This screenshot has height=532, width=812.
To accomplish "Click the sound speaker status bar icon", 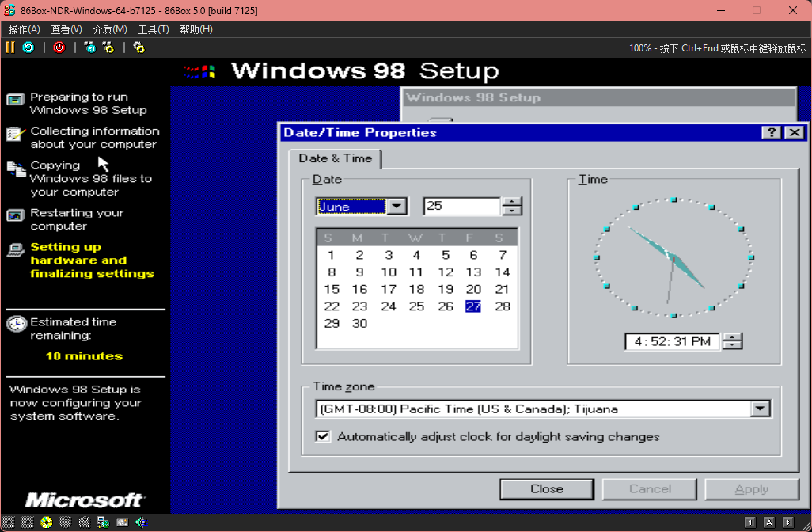I will tap(140, 522).
